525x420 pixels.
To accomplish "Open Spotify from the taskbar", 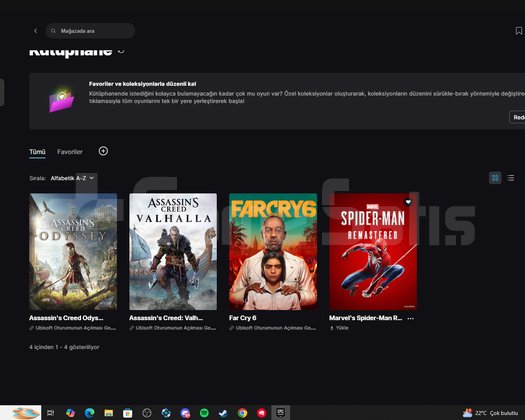I will click(x=204, y=413).
